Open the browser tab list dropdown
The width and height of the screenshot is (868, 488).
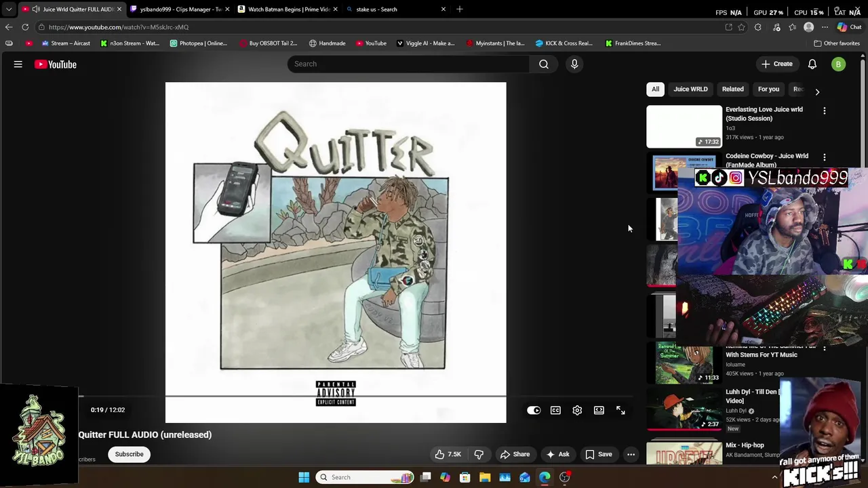pos(9,9)
